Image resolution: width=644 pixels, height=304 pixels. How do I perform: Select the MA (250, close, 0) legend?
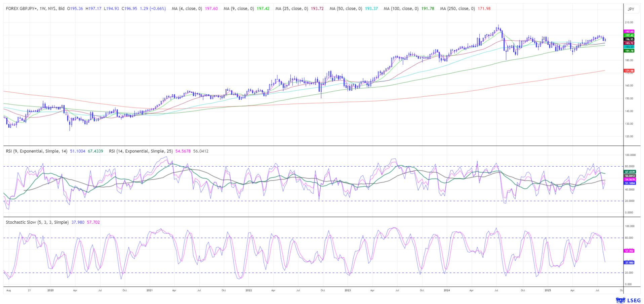(x=457, y=9)
